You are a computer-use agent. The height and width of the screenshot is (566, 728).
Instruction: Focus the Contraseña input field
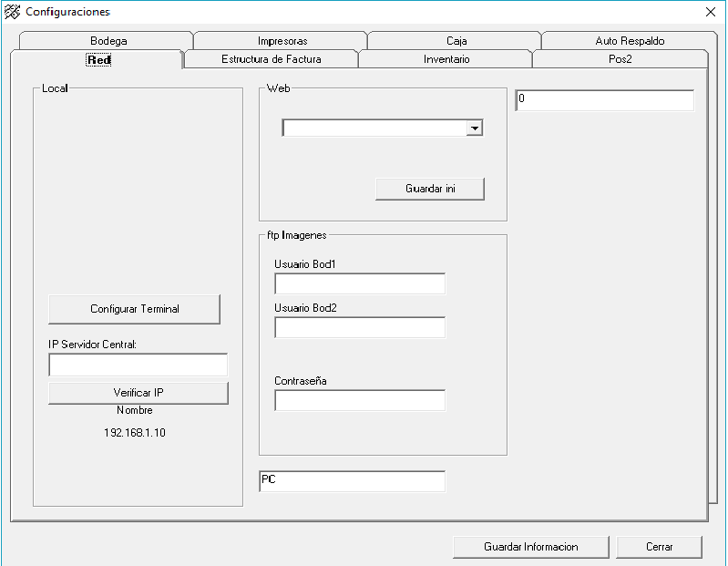coord(360,401)
